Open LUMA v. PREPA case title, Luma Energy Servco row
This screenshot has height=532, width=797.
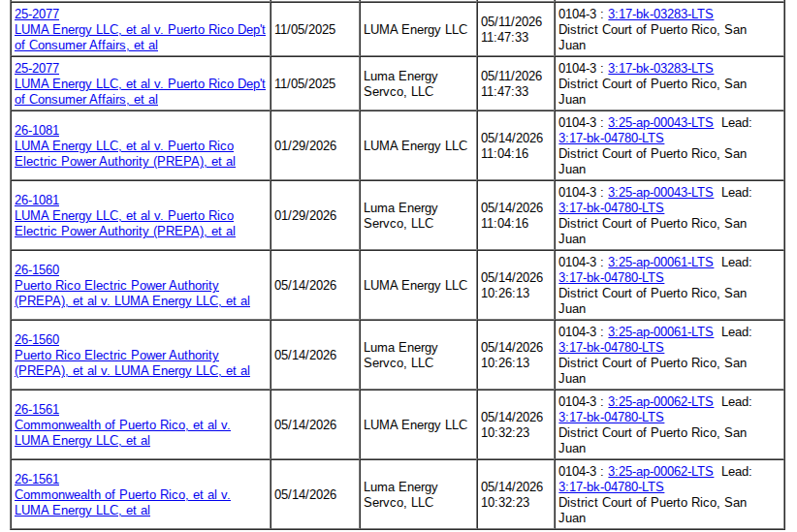pyautogui.click(x=125, y=223)
